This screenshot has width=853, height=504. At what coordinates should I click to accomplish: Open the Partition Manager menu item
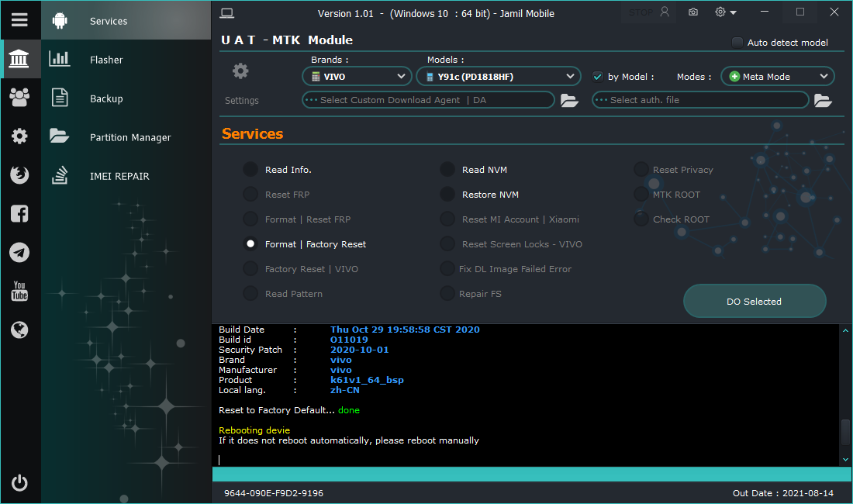(126, 137)
